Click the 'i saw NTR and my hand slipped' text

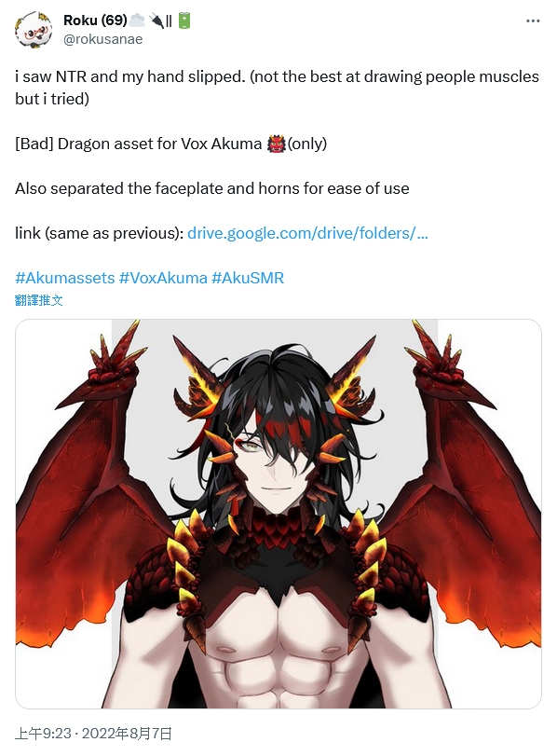click(130, 76)
